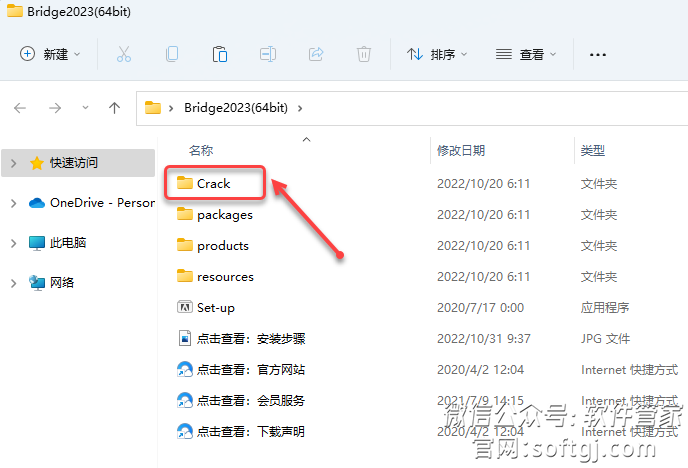This screenshot has height=468, width=688.
Task: Select the packages folder name
Action: click(225, 215)
